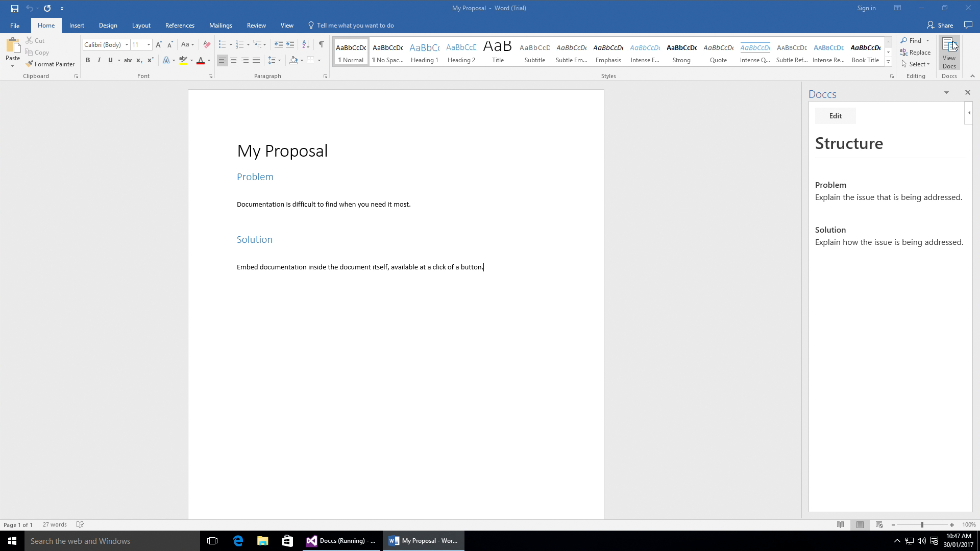
Task: Click the Increase Indent icon
Action: [290, 44]
